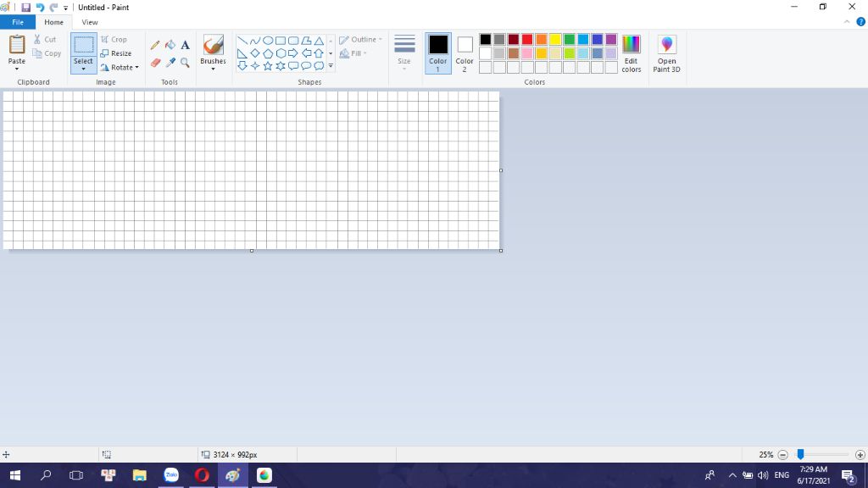Click the Cut button
This screenshot has width=868, height=488.
45,39
